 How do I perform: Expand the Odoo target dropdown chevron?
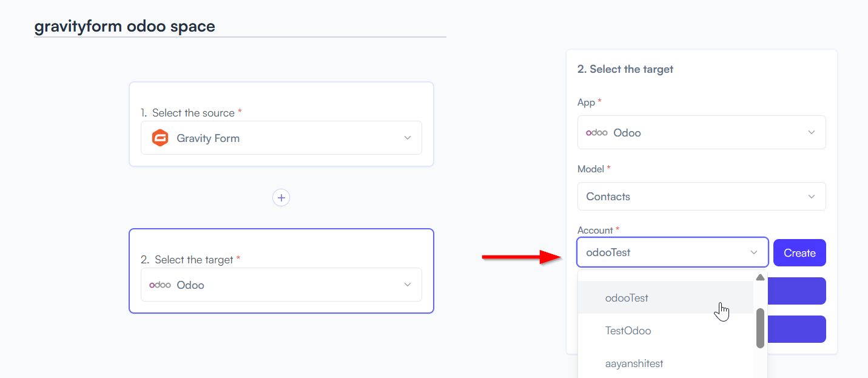tap(408, 285)
